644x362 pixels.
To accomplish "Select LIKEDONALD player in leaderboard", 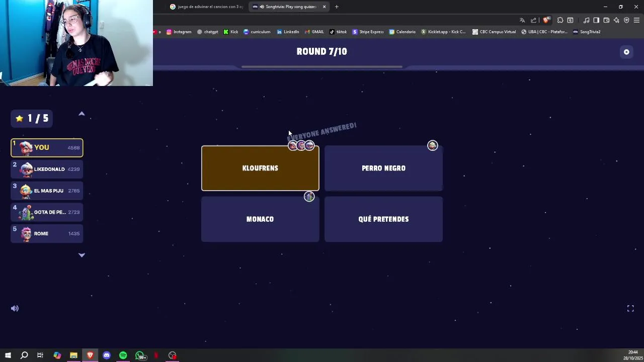I will (x=47, y=169).
